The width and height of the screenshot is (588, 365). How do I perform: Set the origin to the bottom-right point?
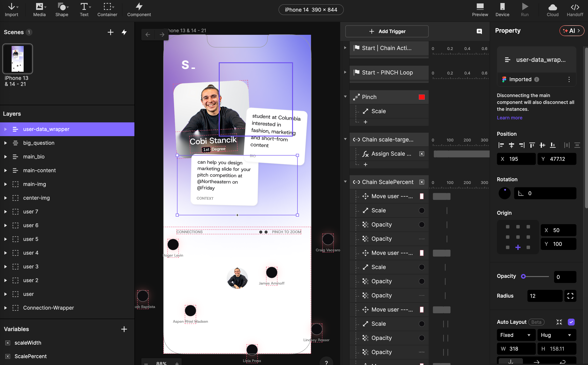click(528, 247)
